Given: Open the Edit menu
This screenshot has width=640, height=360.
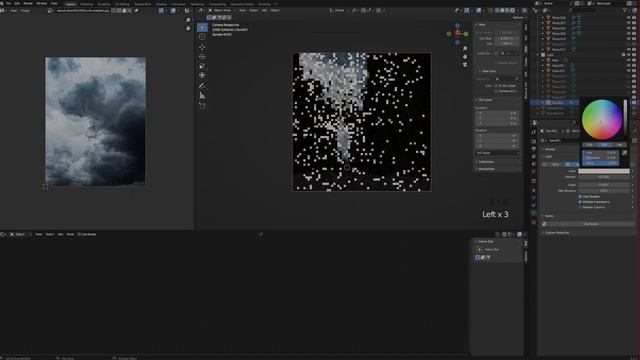Looking at the screenshot, I should tap(17, 3).
